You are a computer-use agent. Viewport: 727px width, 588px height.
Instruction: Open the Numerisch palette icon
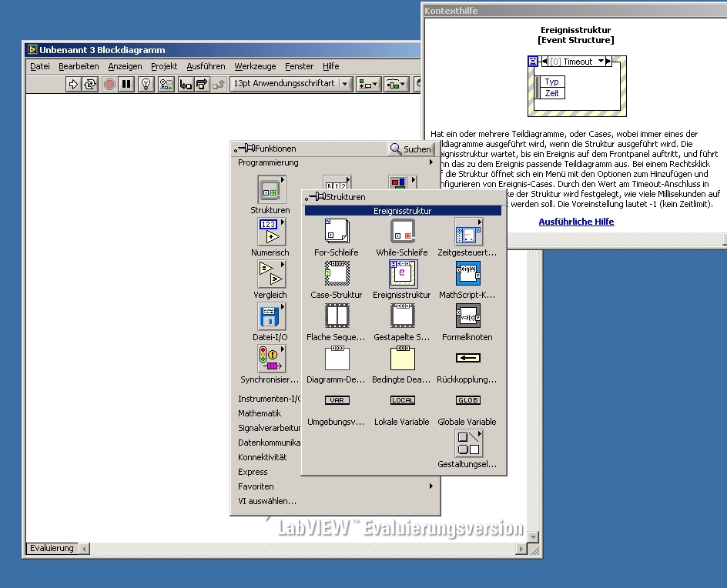pyautogui.click(x=271, y=232)
